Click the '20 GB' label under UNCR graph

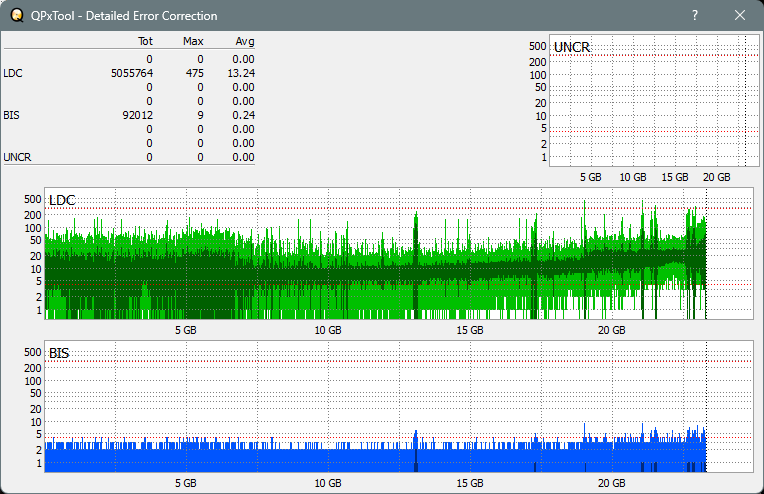[716, 177]
